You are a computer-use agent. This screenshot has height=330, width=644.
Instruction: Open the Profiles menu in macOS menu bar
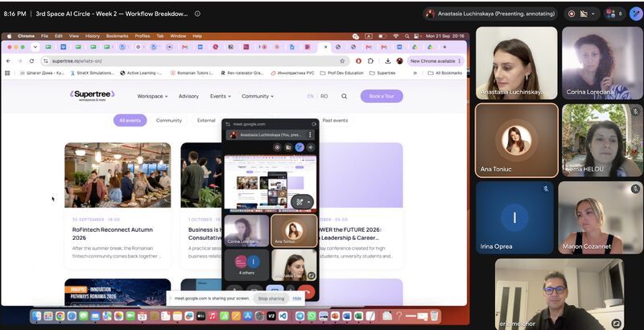(142, 36)
